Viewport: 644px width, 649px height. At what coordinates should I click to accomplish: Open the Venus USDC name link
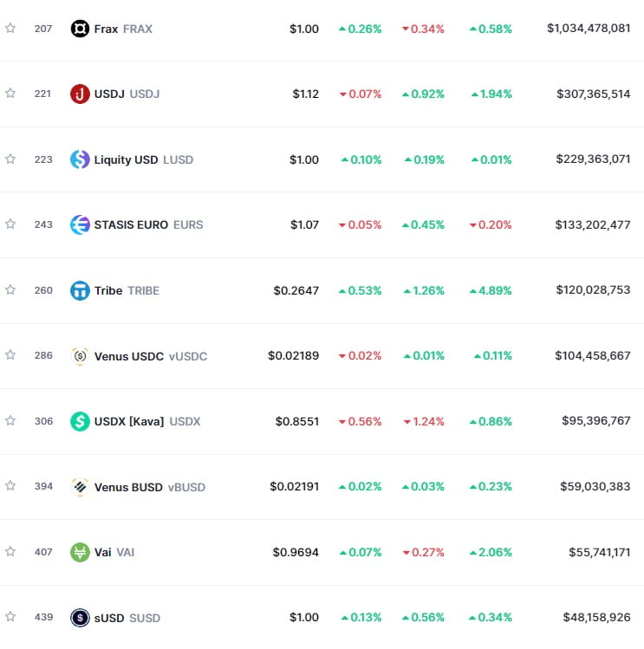coord(128,355)
